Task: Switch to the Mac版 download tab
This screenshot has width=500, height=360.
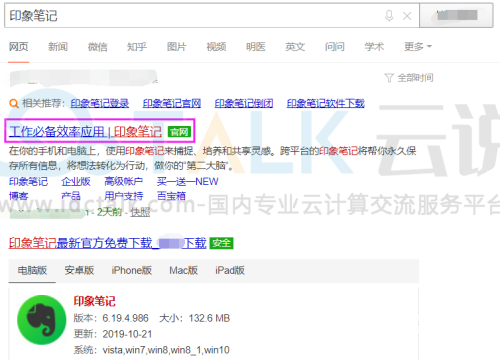Action: tap(184, 270)
